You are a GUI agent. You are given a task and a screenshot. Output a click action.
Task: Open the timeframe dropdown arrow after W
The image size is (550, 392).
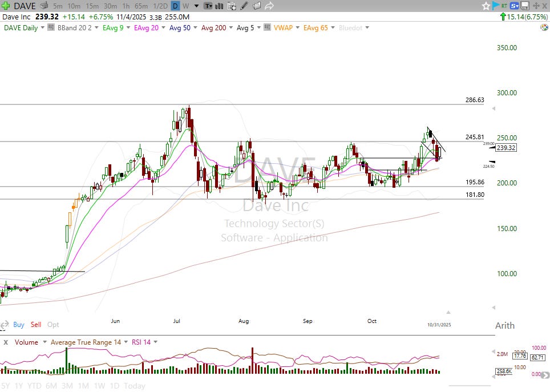pyautogui.click(x=196, y=6)
